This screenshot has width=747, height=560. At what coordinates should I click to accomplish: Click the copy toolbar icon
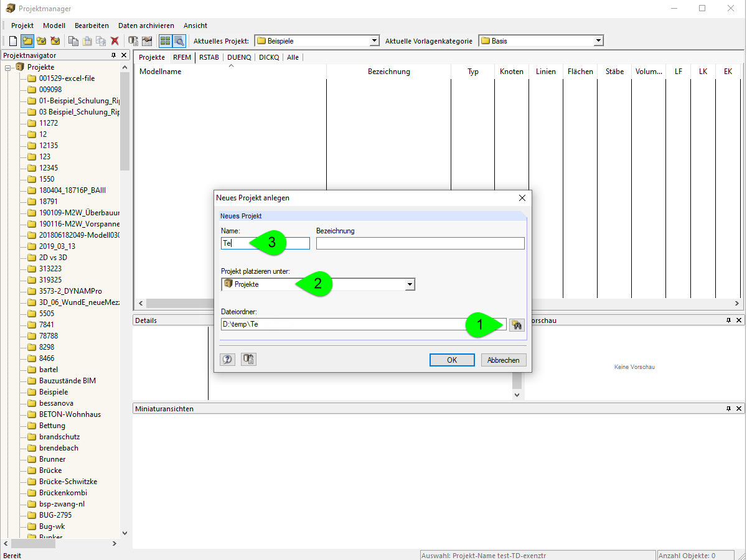click(x=73, y=40)
